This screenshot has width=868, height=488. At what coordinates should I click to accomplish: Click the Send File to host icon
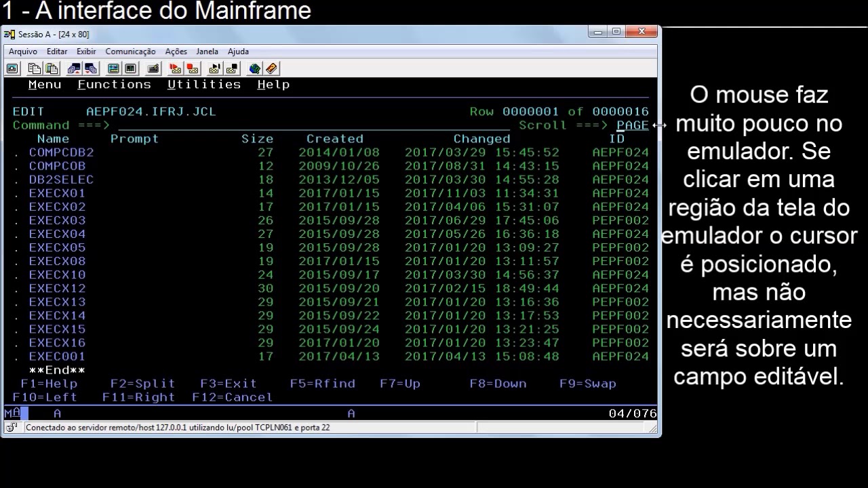coord(74,68)
